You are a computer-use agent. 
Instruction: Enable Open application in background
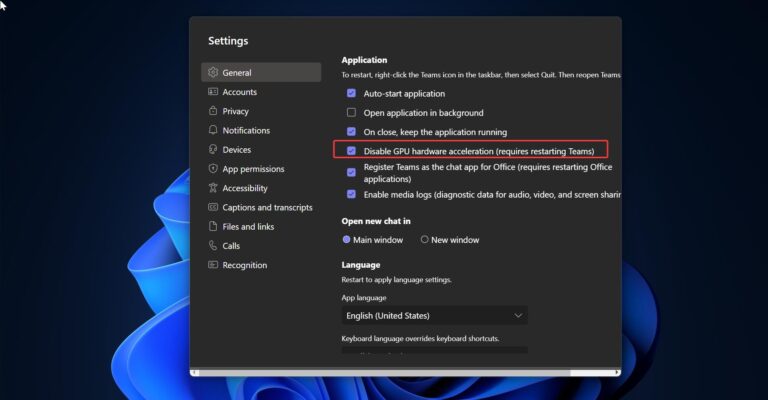351,113
